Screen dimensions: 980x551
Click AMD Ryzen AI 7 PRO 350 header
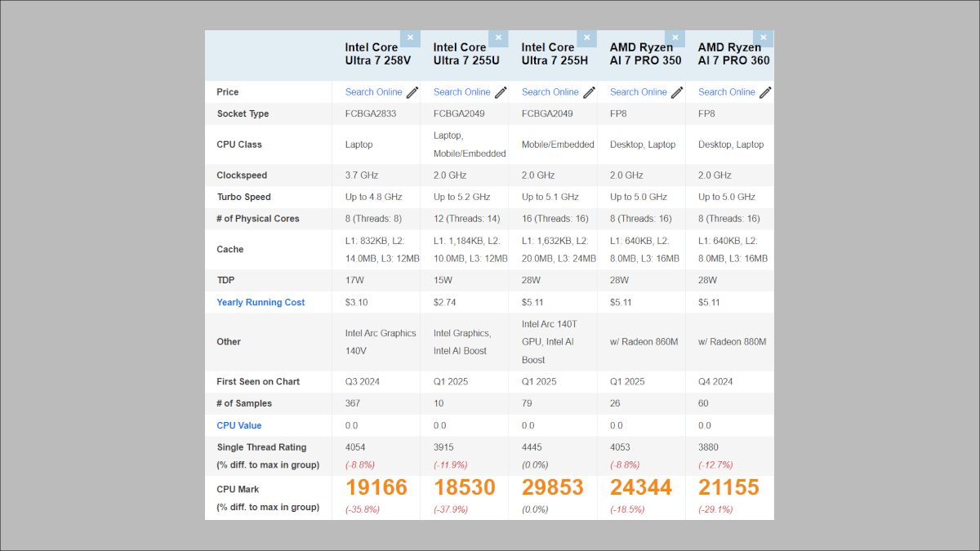645,54
